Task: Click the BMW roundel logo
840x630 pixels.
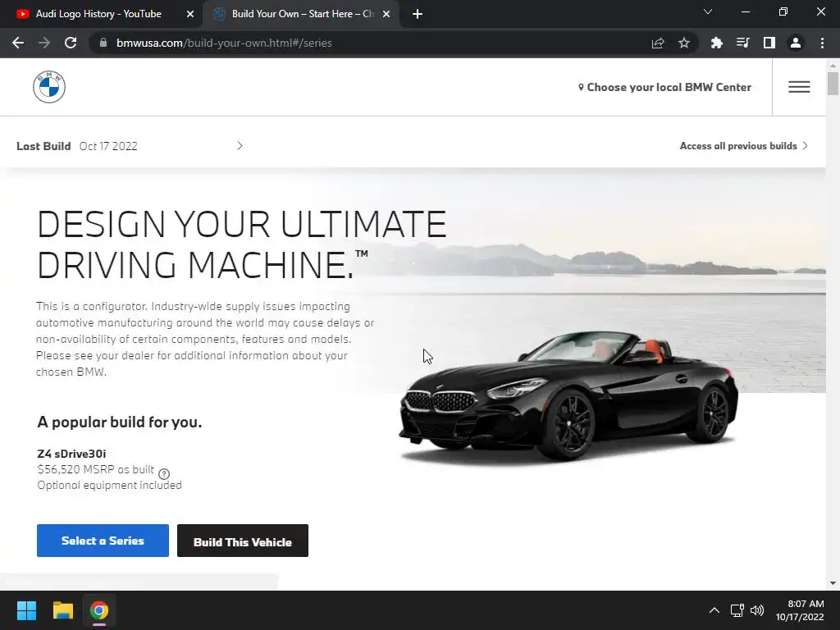Action: tap(48, 87)
